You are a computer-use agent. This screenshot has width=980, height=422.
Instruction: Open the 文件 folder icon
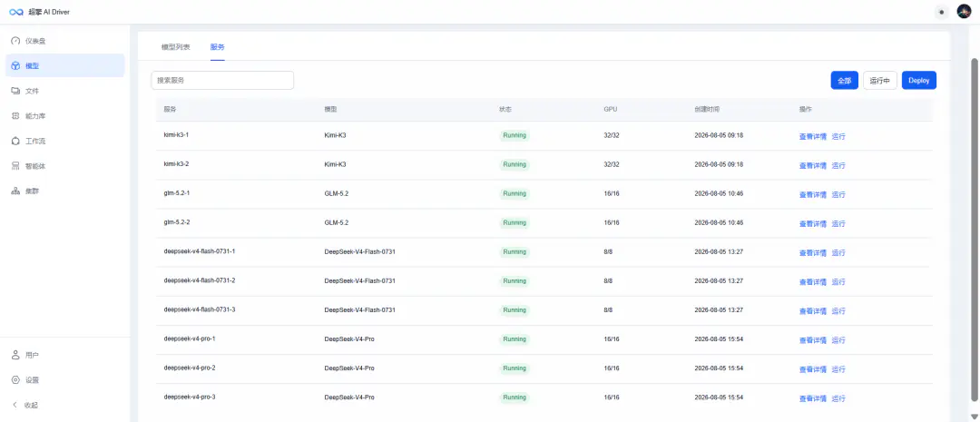[x=15, y=91]
